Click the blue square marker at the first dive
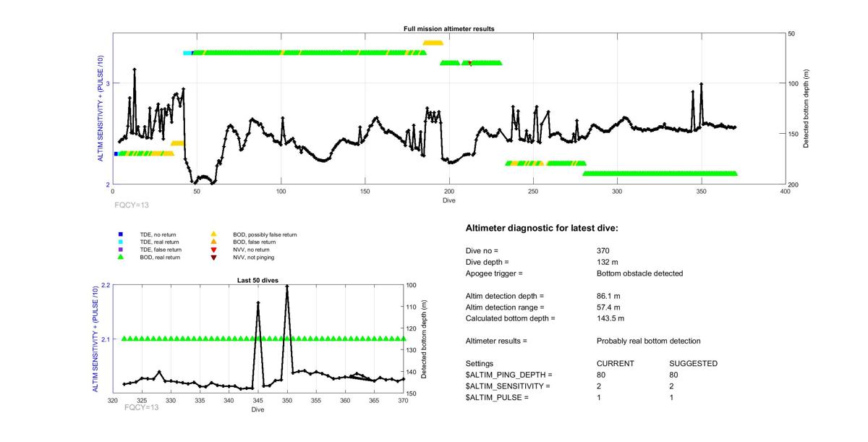This screenshot has width=868, height=442. click(116, 153)
